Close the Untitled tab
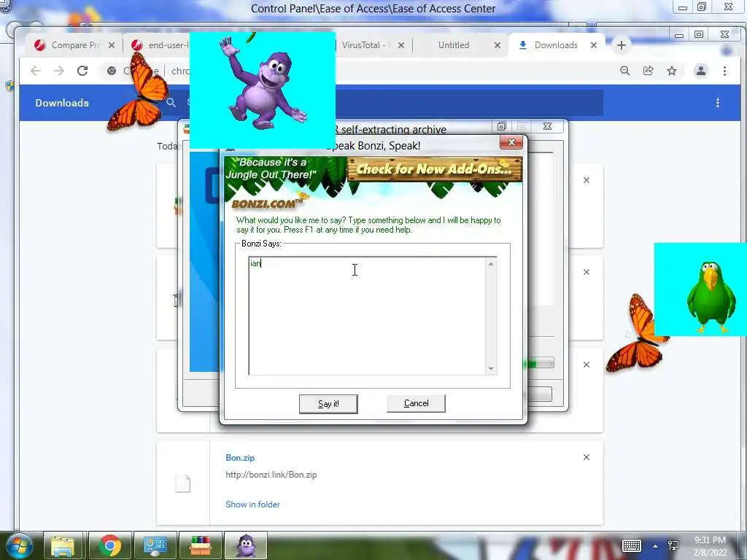 [498, 45]
